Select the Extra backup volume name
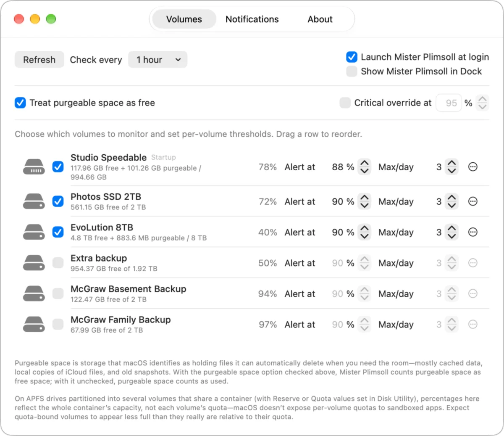 click(99, 258)
